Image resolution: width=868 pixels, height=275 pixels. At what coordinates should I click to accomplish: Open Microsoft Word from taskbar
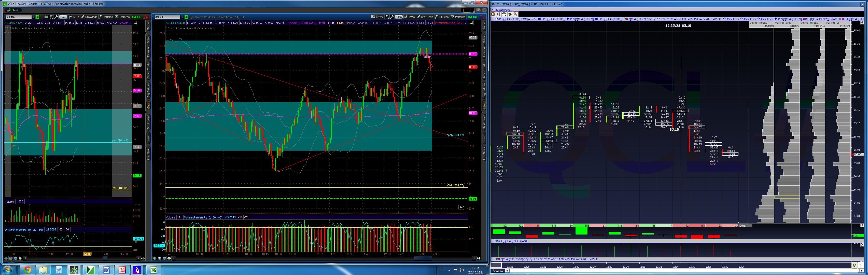coord(106,270)
